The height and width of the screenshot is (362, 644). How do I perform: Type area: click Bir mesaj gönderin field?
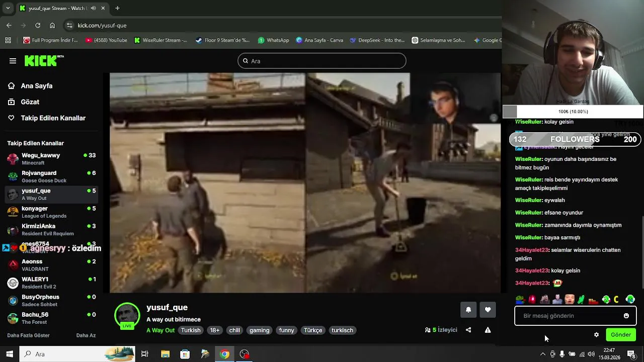pos(569,316)
